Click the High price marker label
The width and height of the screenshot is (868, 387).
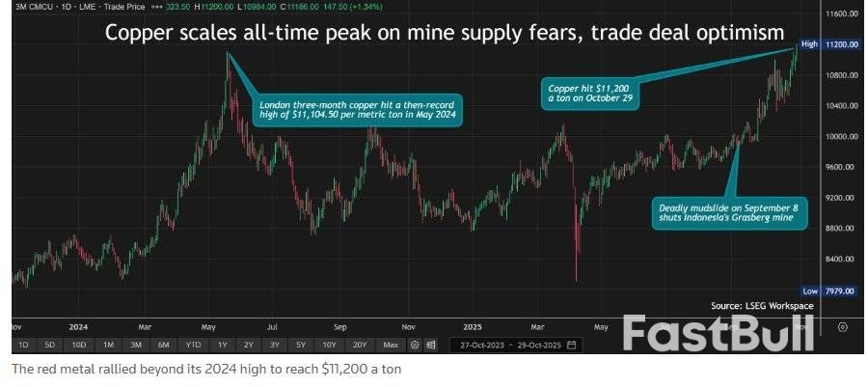(x=809, y=44)
